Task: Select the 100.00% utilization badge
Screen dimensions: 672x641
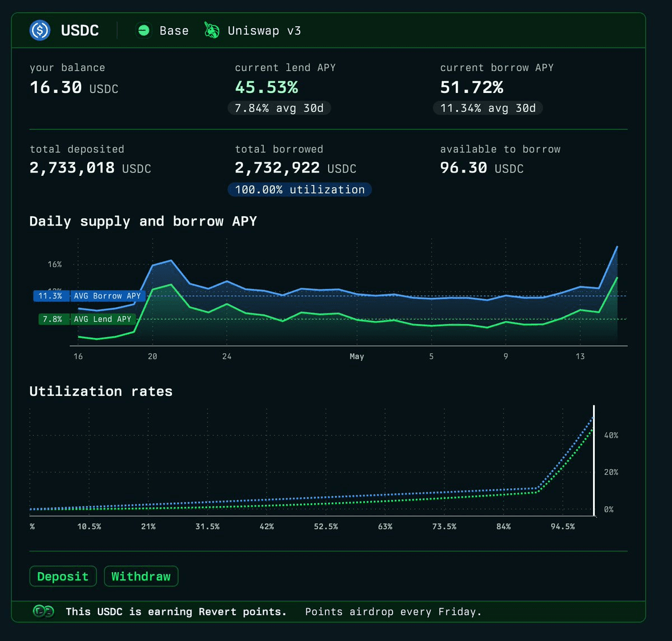Action: point(300,189)
